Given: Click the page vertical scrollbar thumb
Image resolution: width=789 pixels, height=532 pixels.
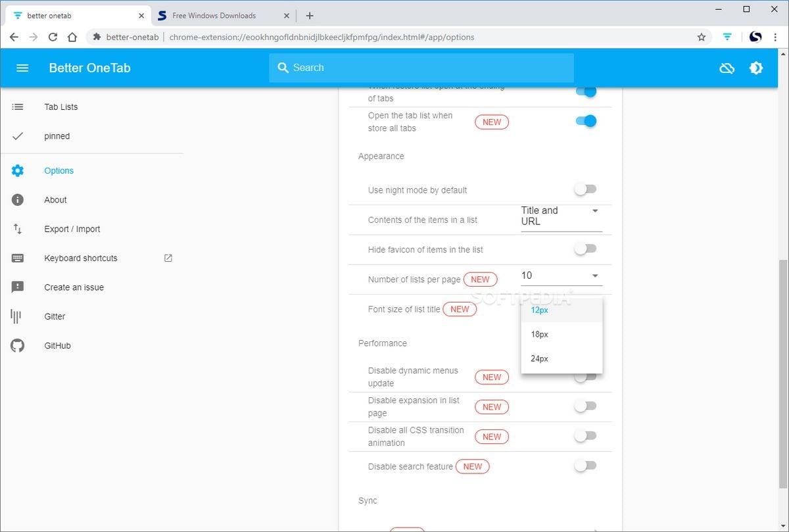Looking at the screenshot, I should 782,374.
